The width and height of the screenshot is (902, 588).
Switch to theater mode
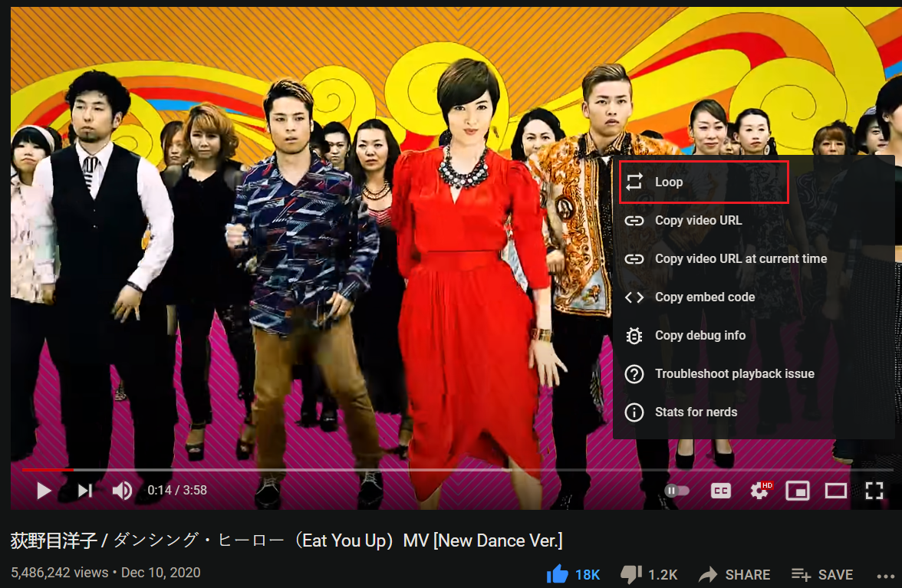click(x=836, y=490)
